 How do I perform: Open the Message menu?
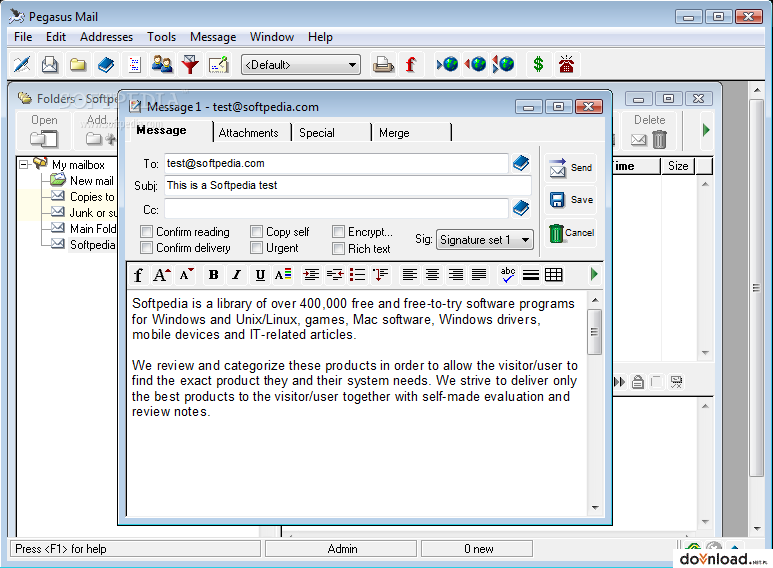tap(213, 37)
